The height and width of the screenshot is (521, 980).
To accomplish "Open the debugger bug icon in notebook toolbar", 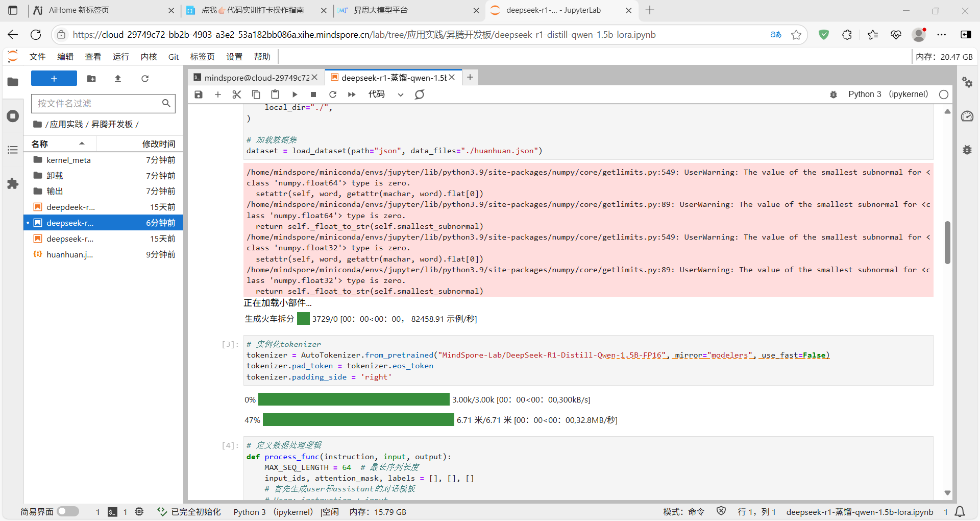I will coord(834,94).
